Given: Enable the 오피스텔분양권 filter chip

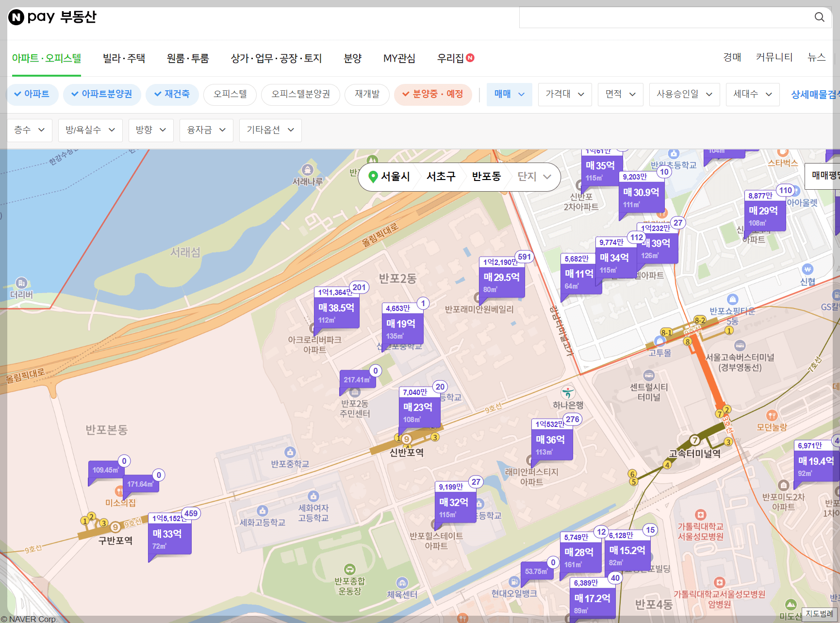Looking at the screenshot, I should point(300,94).
